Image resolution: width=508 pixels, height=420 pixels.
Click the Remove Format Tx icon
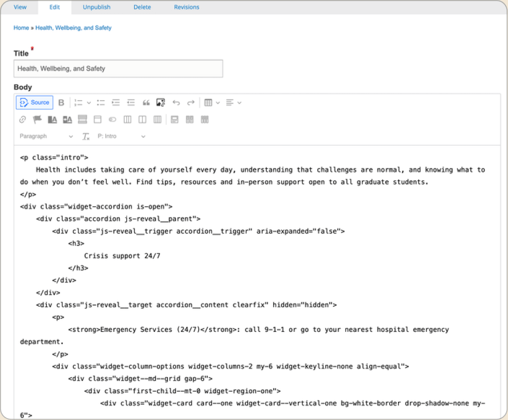[85, 136]
